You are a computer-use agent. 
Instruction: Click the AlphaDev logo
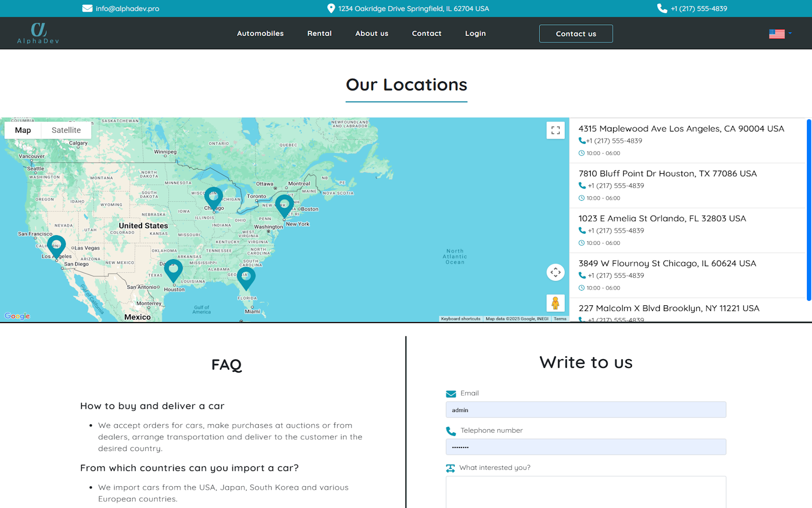pos(39,34)
